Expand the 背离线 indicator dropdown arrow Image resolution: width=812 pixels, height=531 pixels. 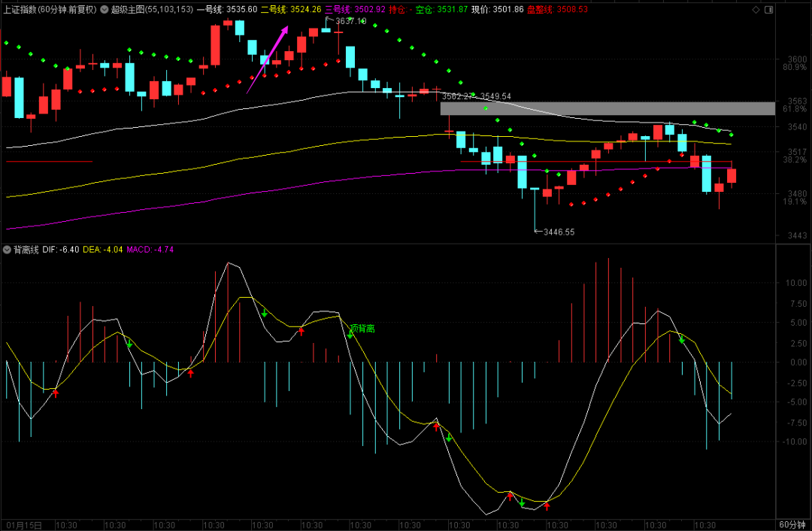click(7, 250)
